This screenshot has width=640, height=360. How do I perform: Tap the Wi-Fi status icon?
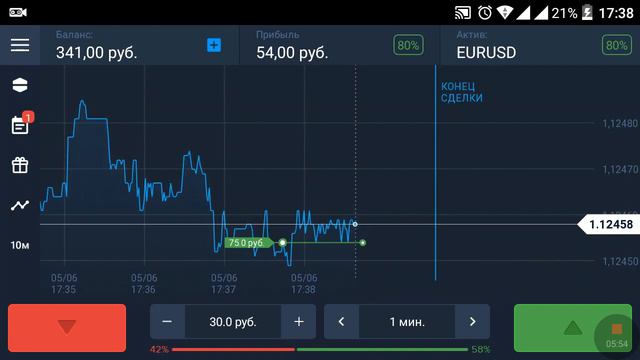tap(505, 13)
